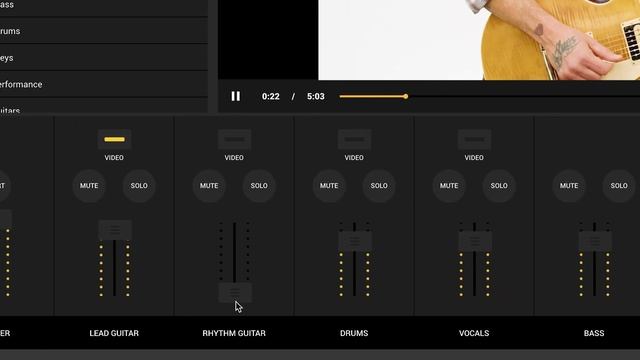This screenshot has height=360, width=640.
Task: Solo the Rhythm Guitar track
Action: tap(259, 186)
